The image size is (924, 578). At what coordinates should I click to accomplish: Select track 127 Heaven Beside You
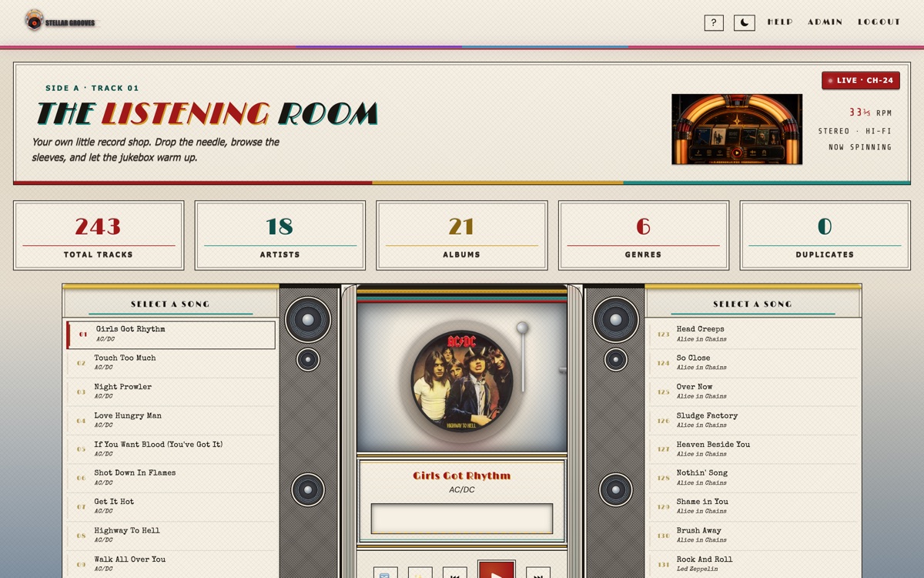[753, 449]
